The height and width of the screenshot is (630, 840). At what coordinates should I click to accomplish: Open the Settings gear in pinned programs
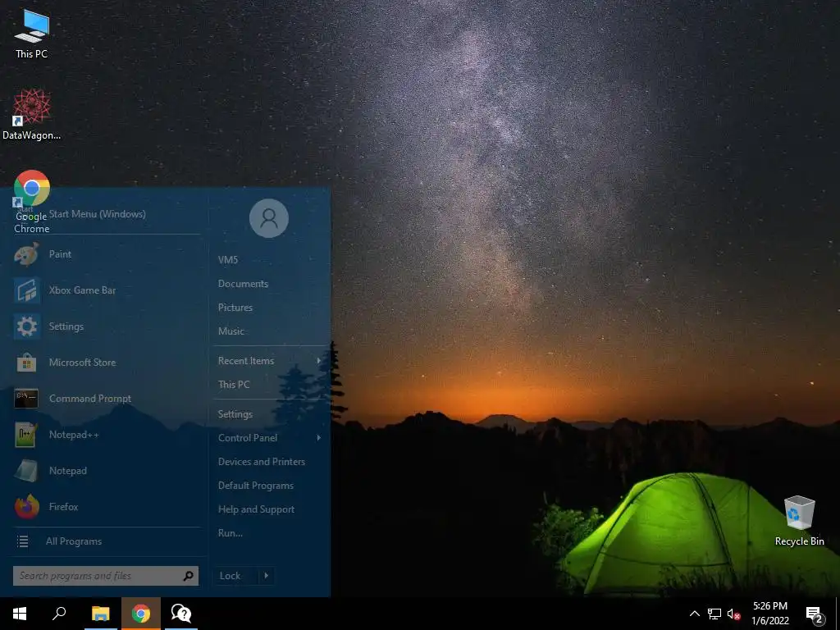[x=27, y=326]
